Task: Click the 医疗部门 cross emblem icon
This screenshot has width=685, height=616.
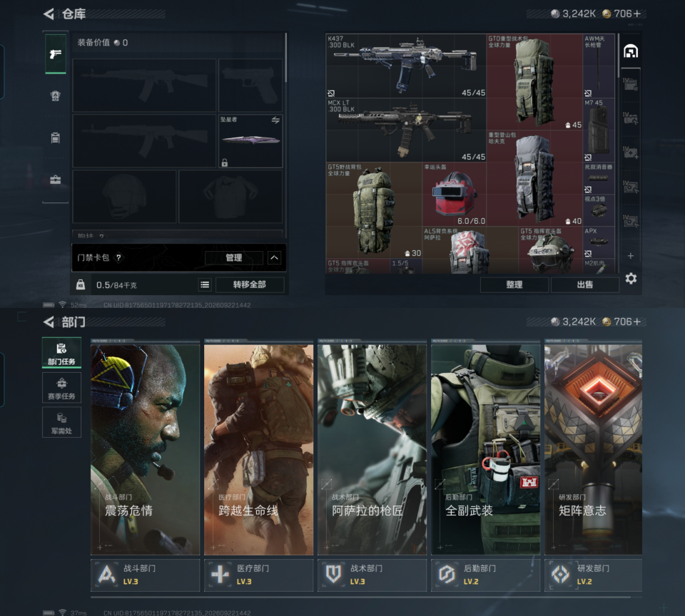Action: tap(220, 575)
